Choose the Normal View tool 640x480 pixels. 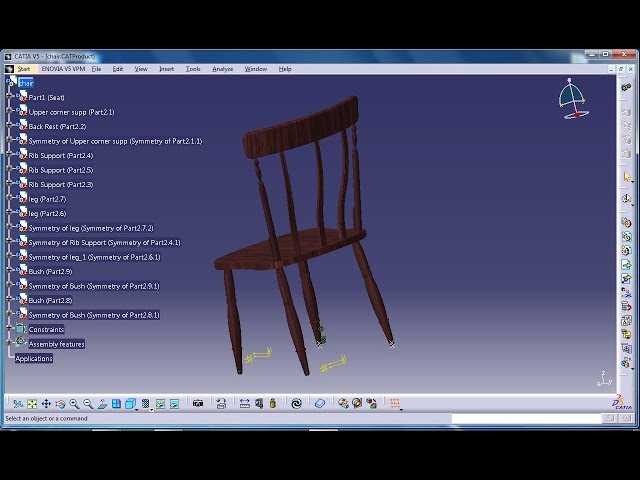click(x=102, y=404)
